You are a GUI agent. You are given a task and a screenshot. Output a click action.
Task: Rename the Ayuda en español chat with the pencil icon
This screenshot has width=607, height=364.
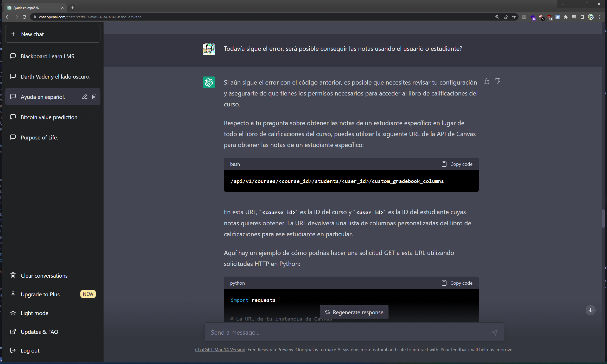click(x=85, y=97)
